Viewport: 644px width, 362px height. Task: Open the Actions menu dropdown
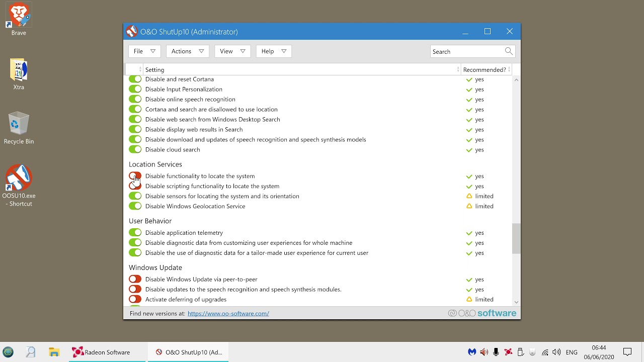(x=187, y=51)
